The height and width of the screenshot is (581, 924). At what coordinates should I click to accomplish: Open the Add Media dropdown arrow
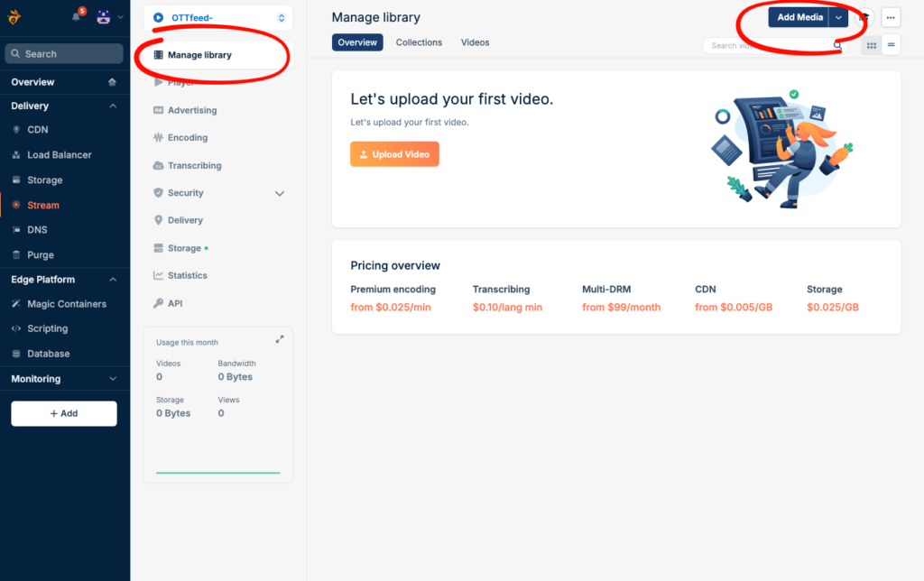[838, 18]
